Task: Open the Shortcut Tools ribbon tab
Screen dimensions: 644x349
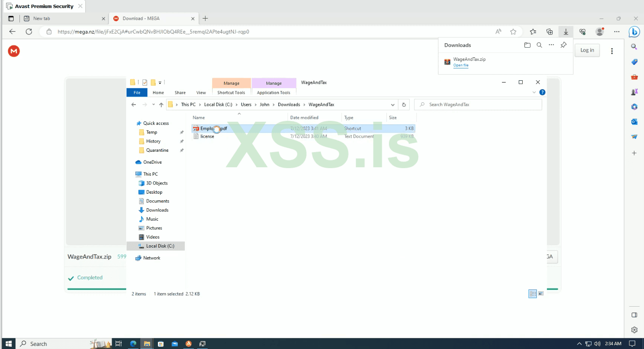Action: tap(231, 93)
